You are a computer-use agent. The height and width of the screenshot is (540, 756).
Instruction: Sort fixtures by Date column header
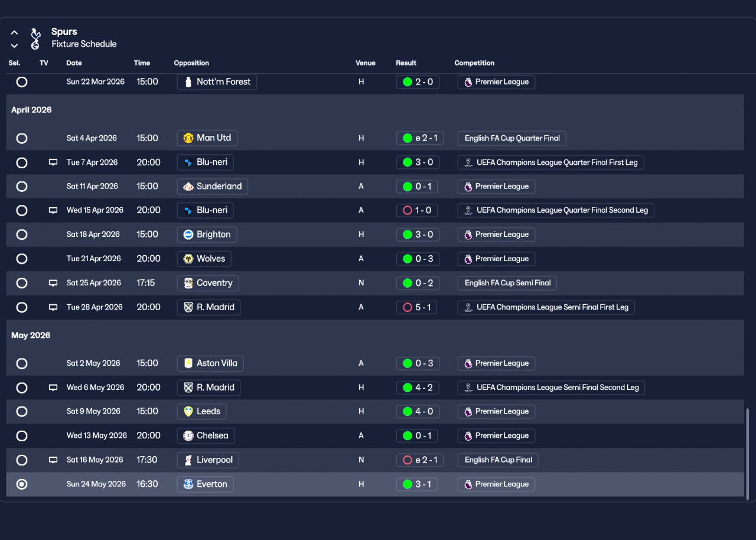point(74,63)
